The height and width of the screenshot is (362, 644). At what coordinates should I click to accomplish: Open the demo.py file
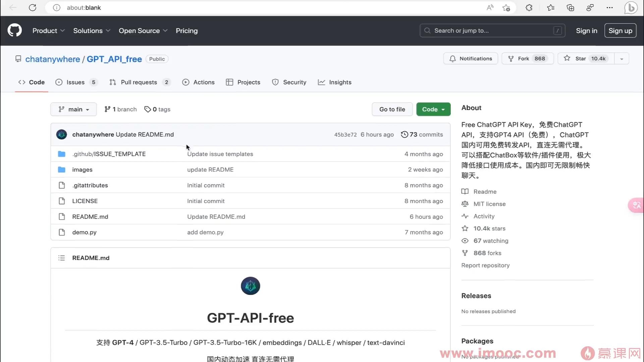(x=84, y=232)
